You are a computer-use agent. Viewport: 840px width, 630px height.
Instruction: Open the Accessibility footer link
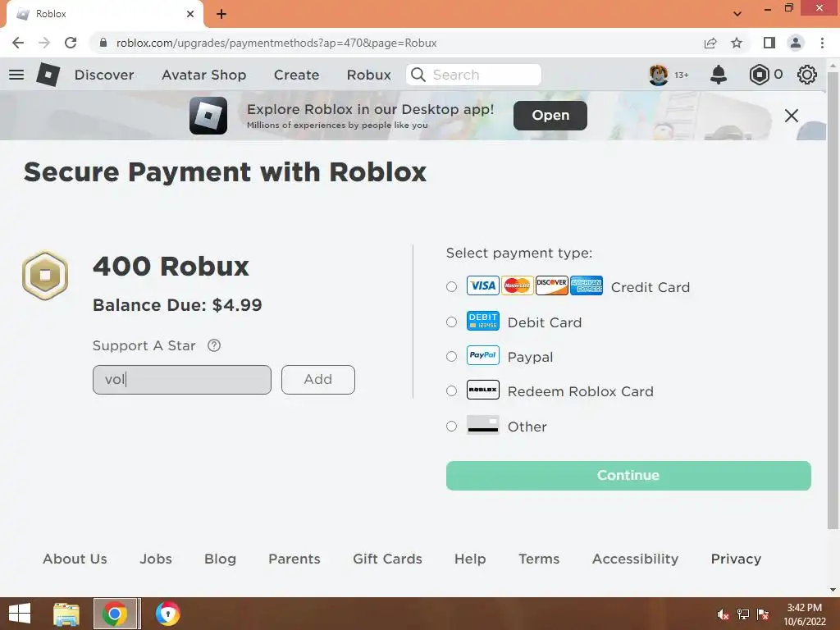coord(636,559)
